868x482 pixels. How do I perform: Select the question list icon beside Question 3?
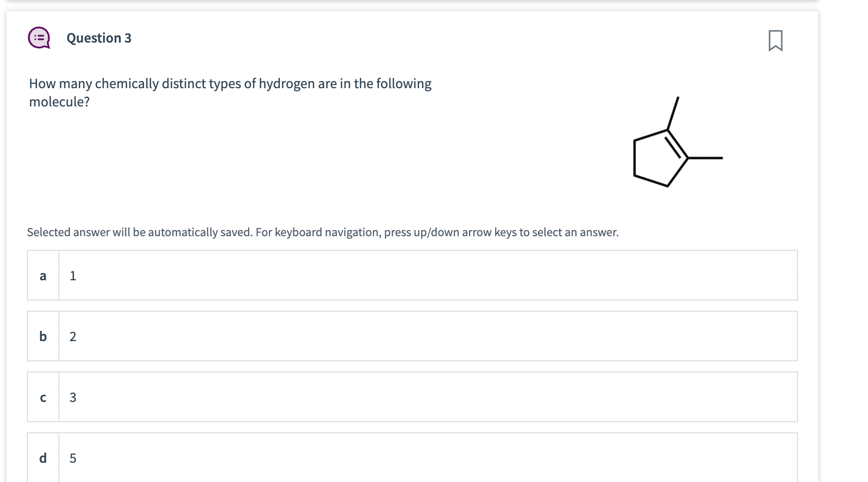(38, 38)
